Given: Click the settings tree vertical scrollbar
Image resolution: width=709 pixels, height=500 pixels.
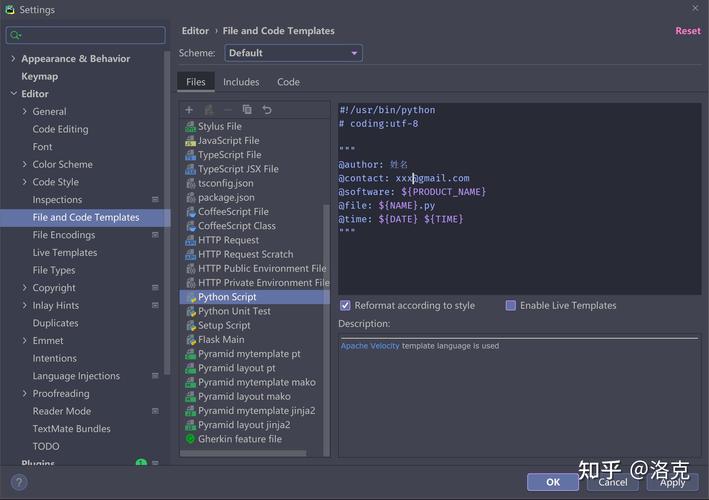Looking at the screenshot, I should 167,212.
